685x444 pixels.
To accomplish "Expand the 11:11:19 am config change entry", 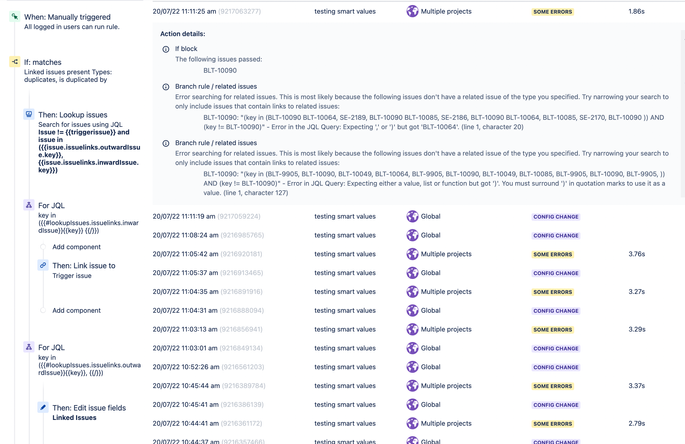I will [419, 216].
